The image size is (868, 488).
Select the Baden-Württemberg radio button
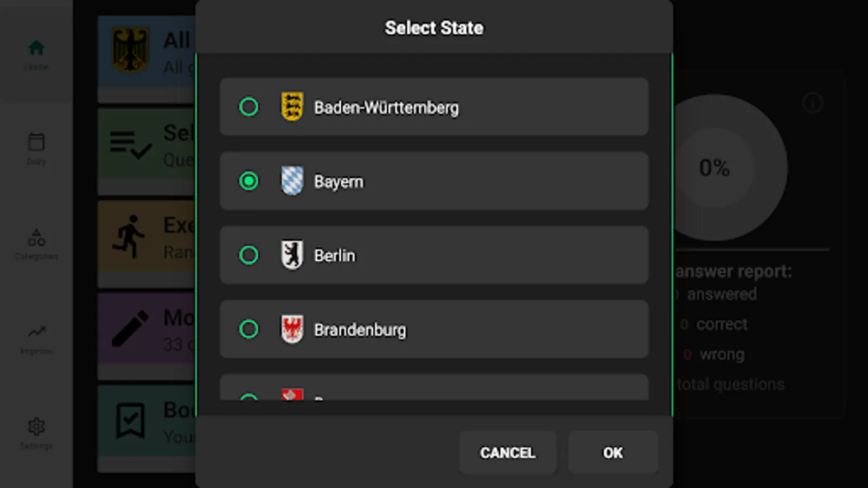[x=248, y=107]
